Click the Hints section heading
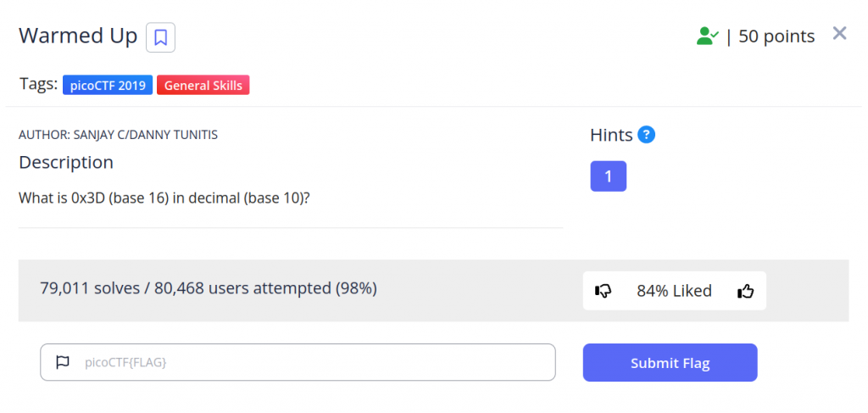 [x=611, y=135]
